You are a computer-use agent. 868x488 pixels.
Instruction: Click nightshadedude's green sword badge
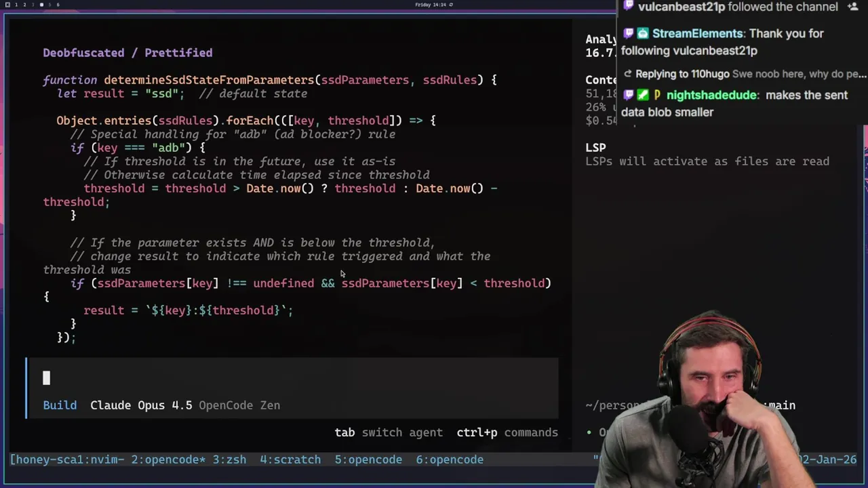pyautogui.click(x=642, y=95)
